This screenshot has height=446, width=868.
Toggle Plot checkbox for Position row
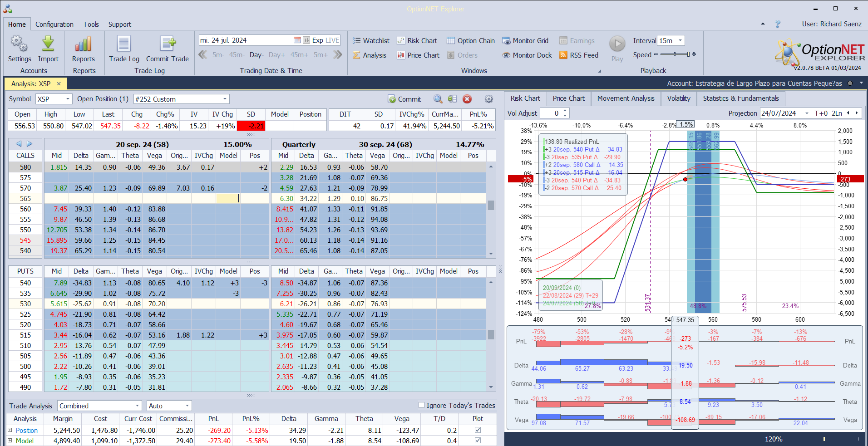coord(478,430)
